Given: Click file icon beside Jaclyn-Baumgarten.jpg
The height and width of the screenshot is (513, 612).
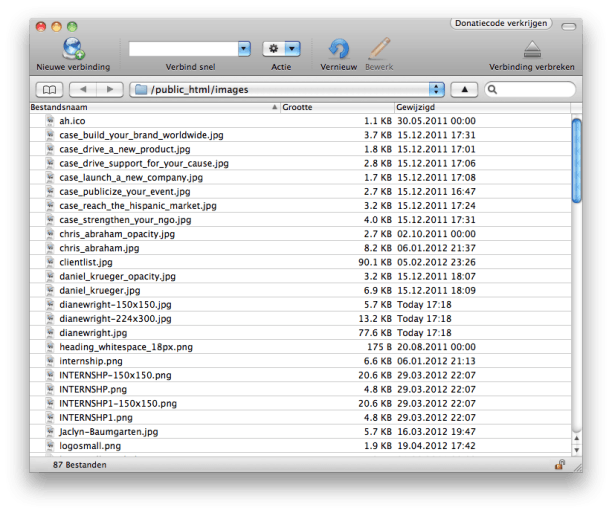Looking at the screenshot, I should point(50,431).
